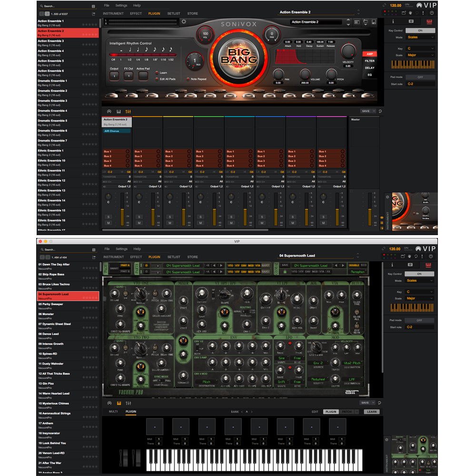476x476 pixels.
Task: Select '05 Perky Sweeper' in bottom list
Action: coord(68,306)
